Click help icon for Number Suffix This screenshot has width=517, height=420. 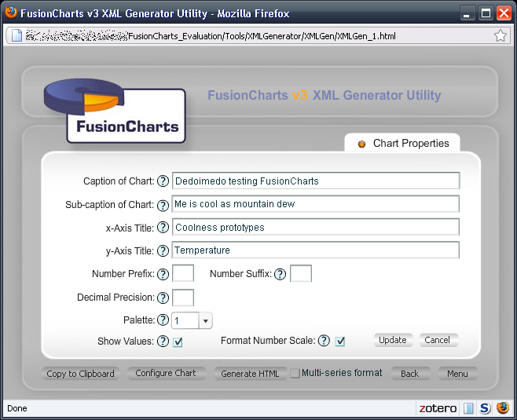coord(280,274)
